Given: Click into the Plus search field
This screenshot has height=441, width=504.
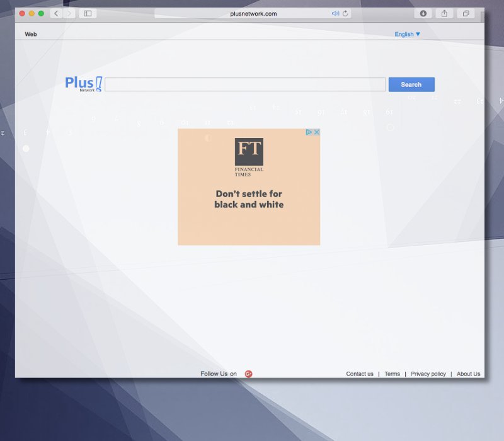Looking at the screenshot, I should [244, 84].
